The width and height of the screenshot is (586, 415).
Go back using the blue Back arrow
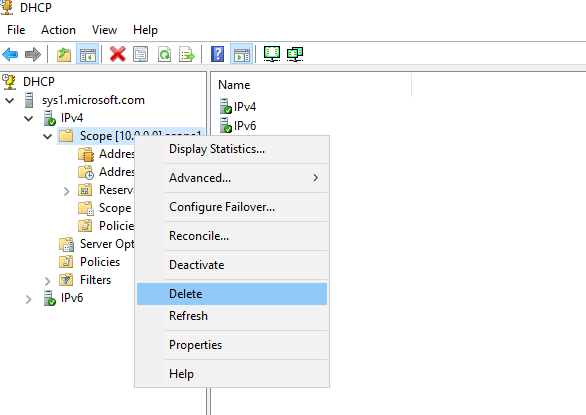click(10, 55)
